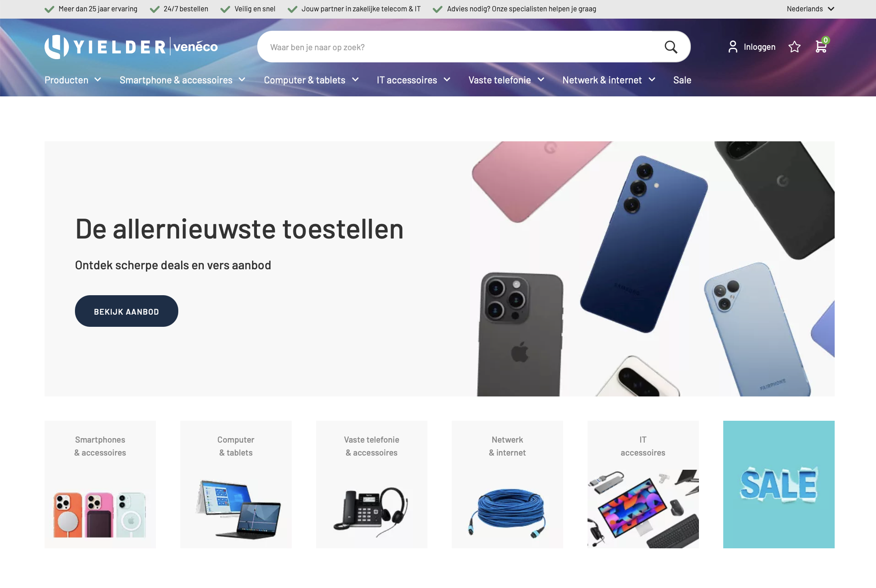This screenshot has height=588, width=876.
Task: Open the shopping cart icon
Action: (822, 46)
